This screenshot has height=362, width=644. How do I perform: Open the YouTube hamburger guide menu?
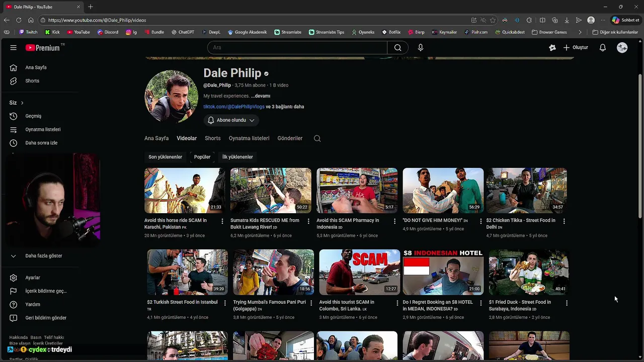pos(13,48)
